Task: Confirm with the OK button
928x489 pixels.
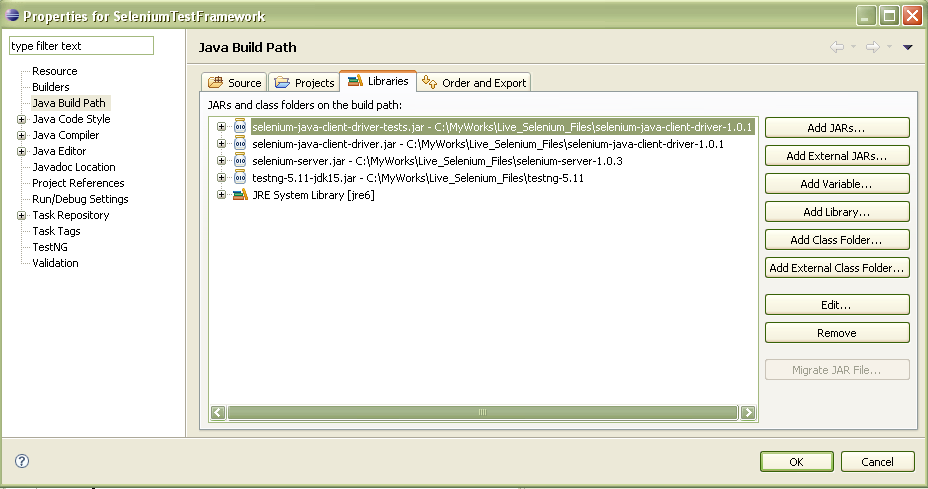Action: 797,462
